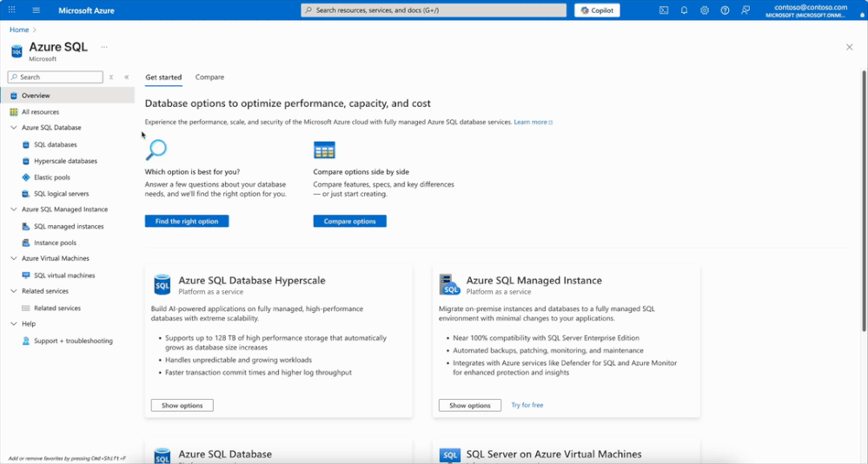Click the Support + troubleshooting person icon
Image resolution: width=868 pixels, height=464 pixels.
[25, 341]
